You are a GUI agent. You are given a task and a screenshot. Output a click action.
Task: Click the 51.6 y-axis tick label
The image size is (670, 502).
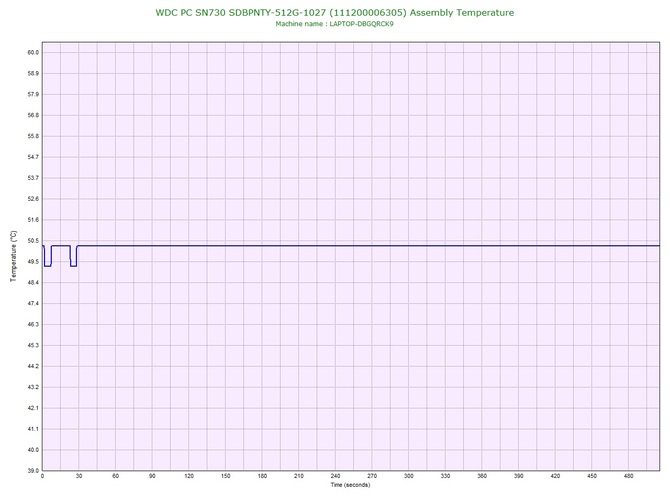[33, 220]
